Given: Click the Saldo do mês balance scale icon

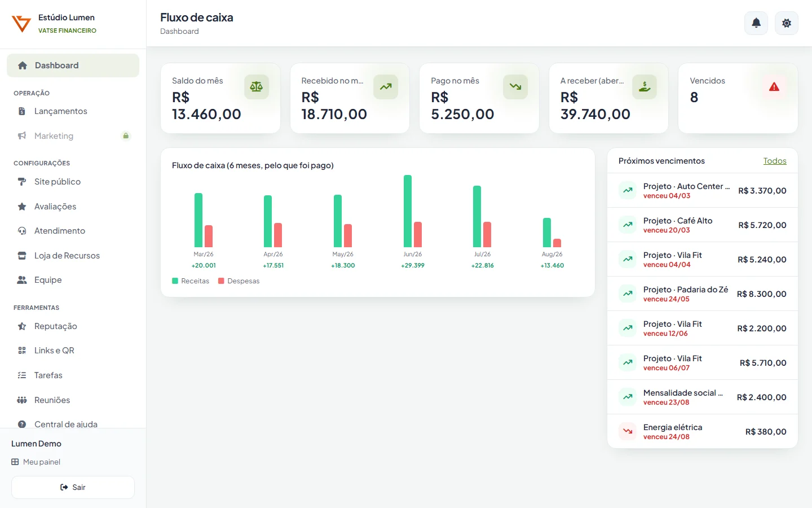Looking at the screenshot, I should (257, 87).
